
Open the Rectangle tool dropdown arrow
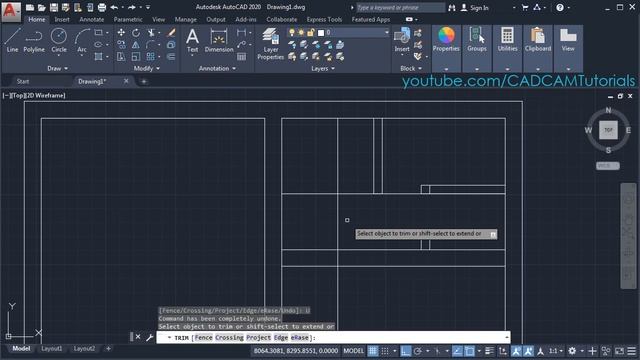pos(107,33)
